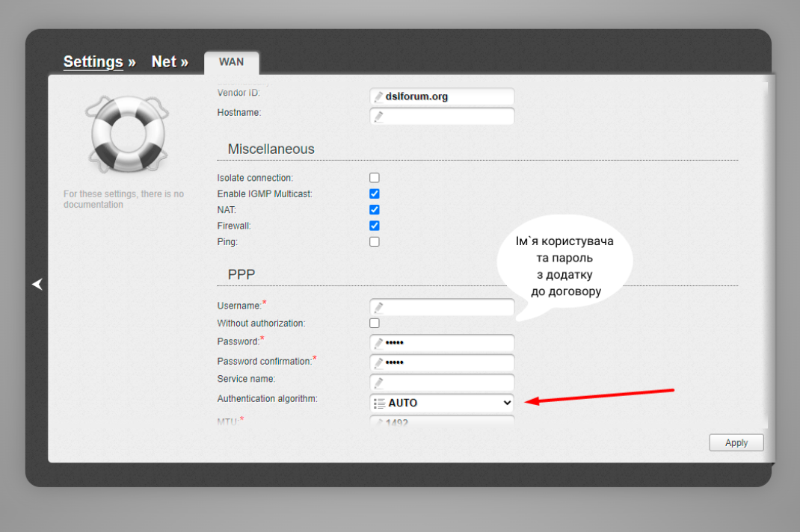Uncheck the NAT checkbox
This screenshot has height=532, width=800.
(374, 209)
